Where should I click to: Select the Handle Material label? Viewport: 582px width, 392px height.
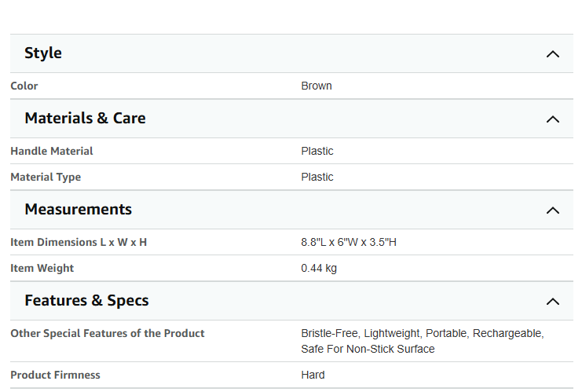(52, 151)
